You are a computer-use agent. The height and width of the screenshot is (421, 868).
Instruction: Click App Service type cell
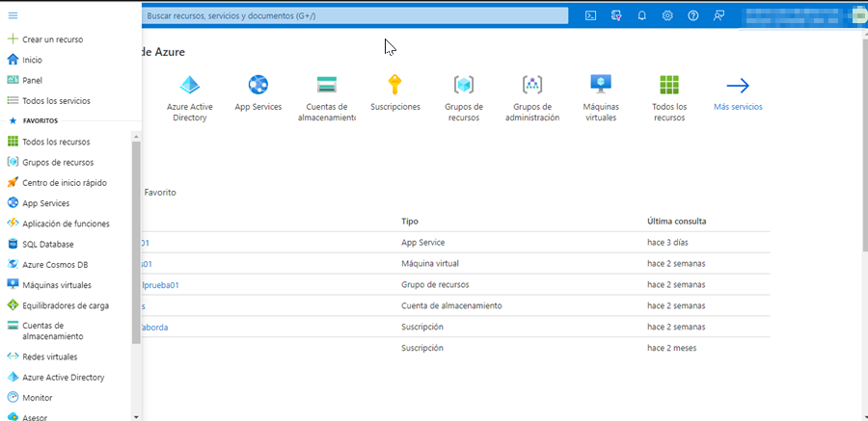(423, 243)
